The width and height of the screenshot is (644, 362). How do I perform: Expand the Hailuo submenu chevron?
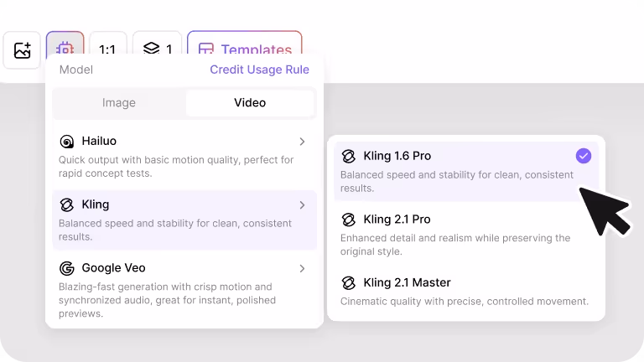(x=302, y=142)
